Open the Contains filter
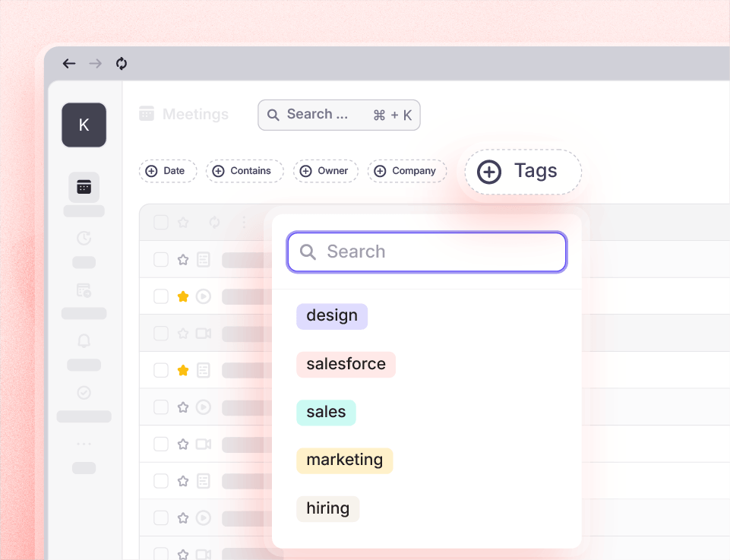The image size is (730, 560). point(245,171)
